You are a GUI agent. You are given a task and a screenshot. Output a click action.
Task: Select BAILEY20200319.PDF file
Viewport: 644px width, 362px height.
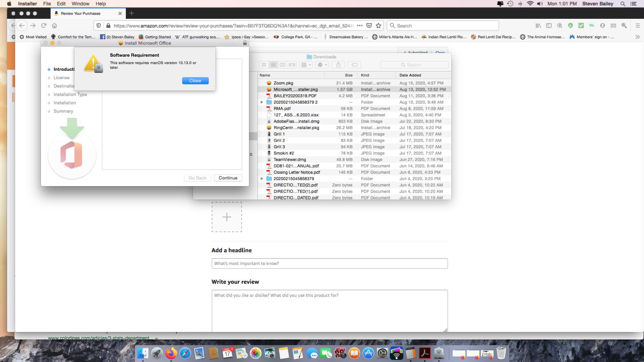click(x=354, y=96)
